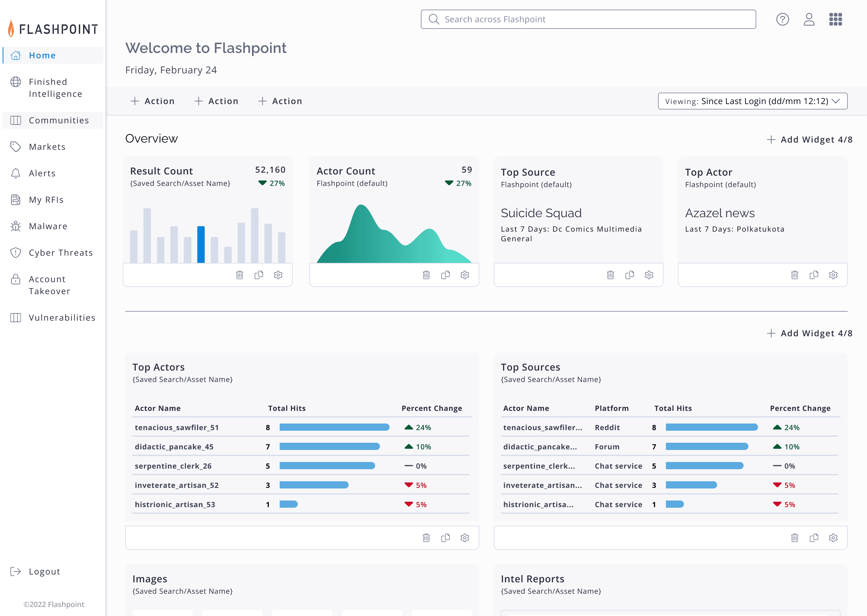Viewport: 867px width, 616px height.
Task: Click the second Add Widget 4/8 button
Action: [809, 333]
